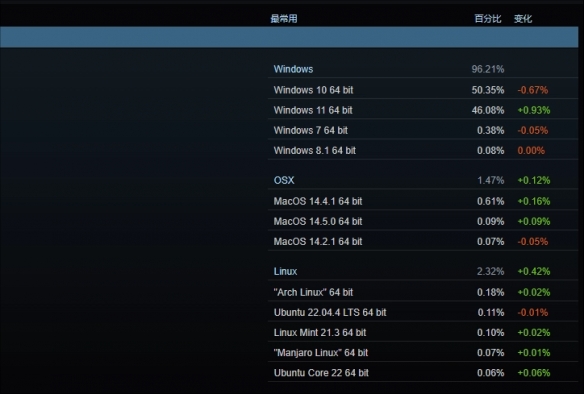Select the Windows 8.1 64 bit row
The height and width of the screenshot is (394, 584).
[423, 150]
